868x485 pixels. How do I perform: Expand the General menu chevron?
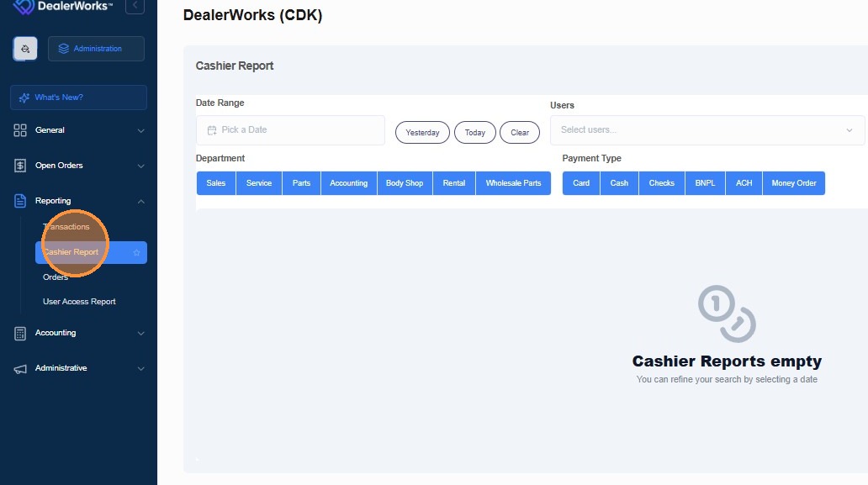click(x=140, y=131)
